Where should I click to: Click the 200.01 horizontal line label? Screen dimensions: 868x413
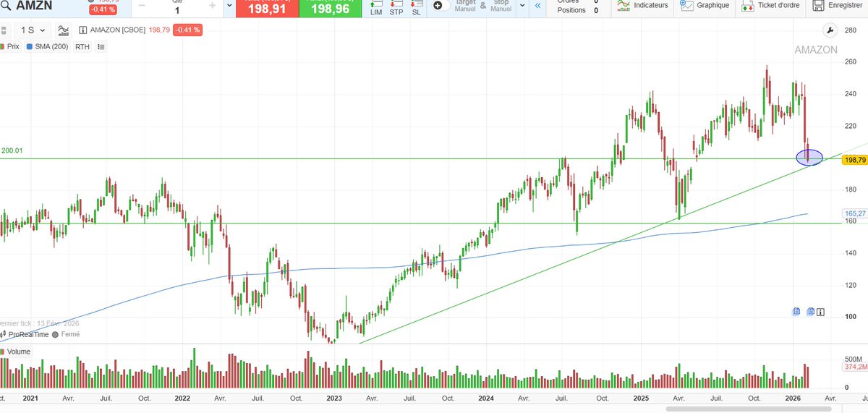click(12, 150)
